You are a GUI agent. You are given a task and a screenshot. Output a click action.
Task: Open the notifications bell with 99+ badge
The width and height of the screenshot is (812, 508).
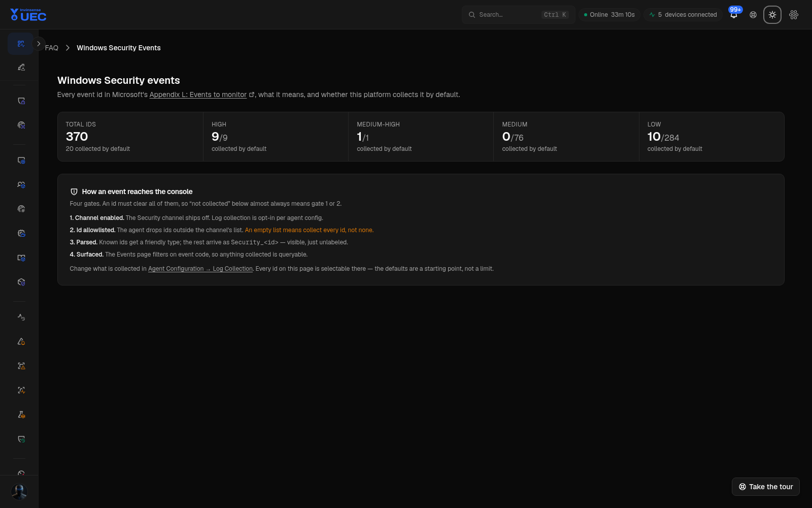(734, 15)
